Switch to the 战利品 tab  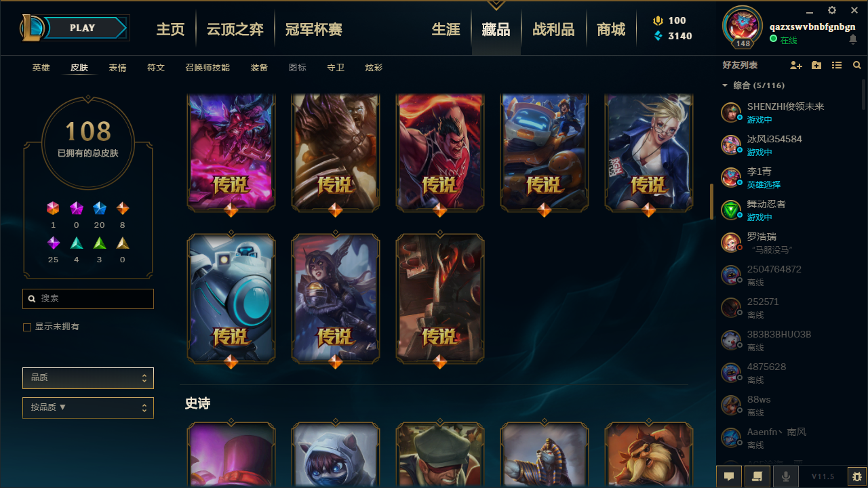(x=553, y=29)
